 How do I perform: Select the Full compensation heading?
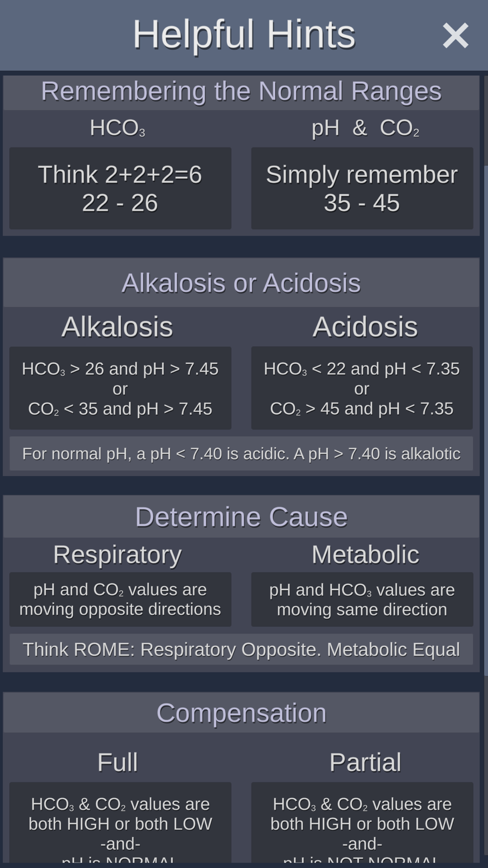117,762
